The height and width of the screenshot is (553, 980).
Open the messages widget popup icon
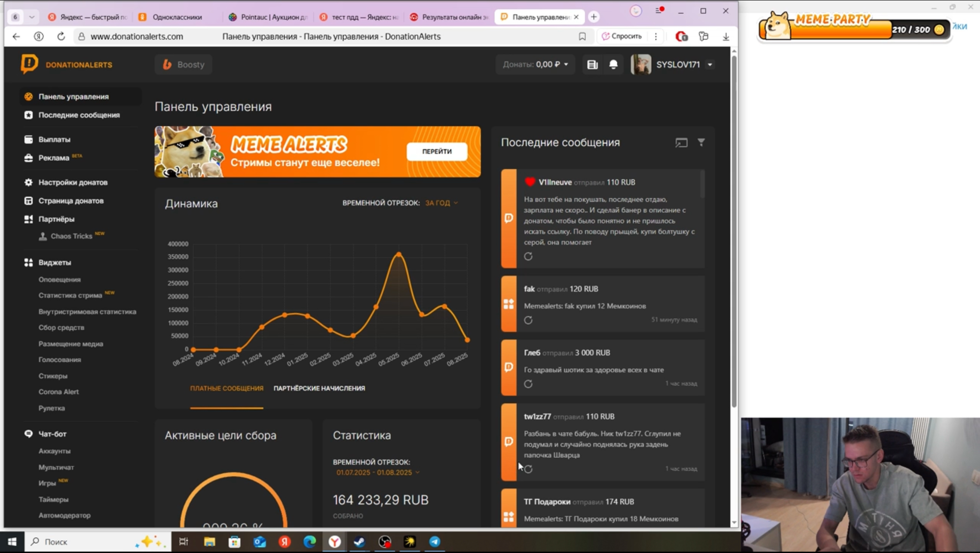(681, 142)
